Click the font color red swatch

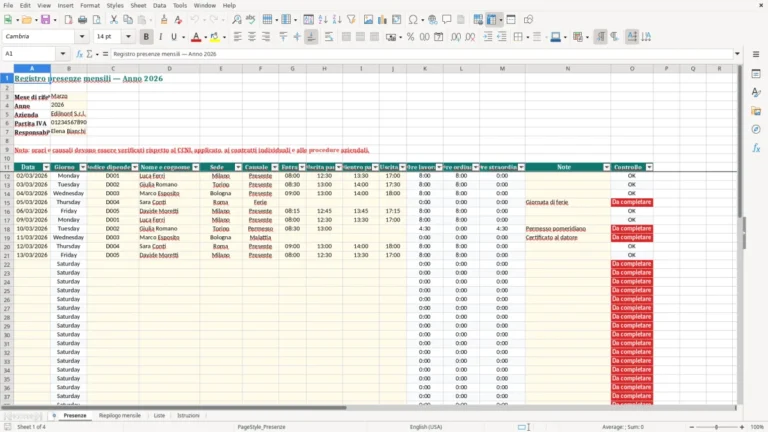[x=196, y=37]
